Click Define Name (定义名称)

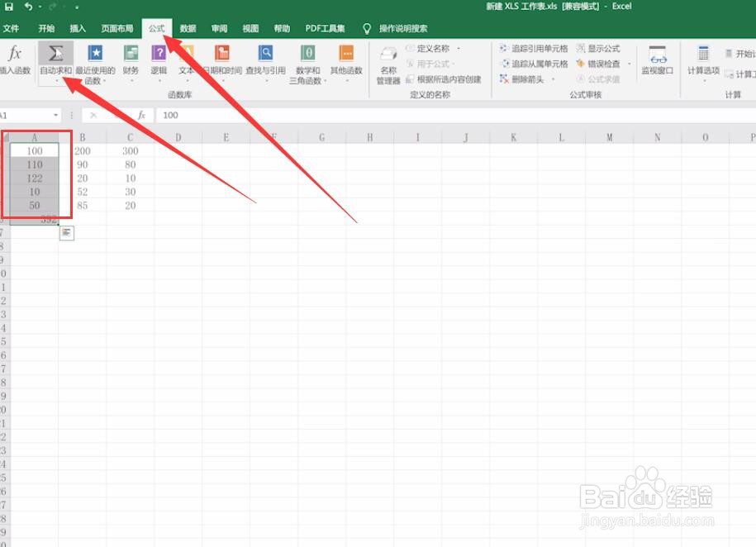tap(431, 48)
